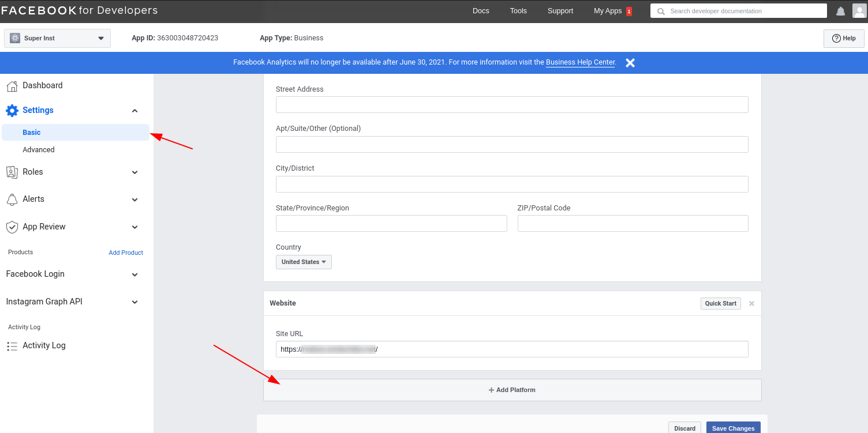Screen dimensions: 868x433
Task: Focus the Site URL field
Action: pyautogui.click(x=512, y=349)
